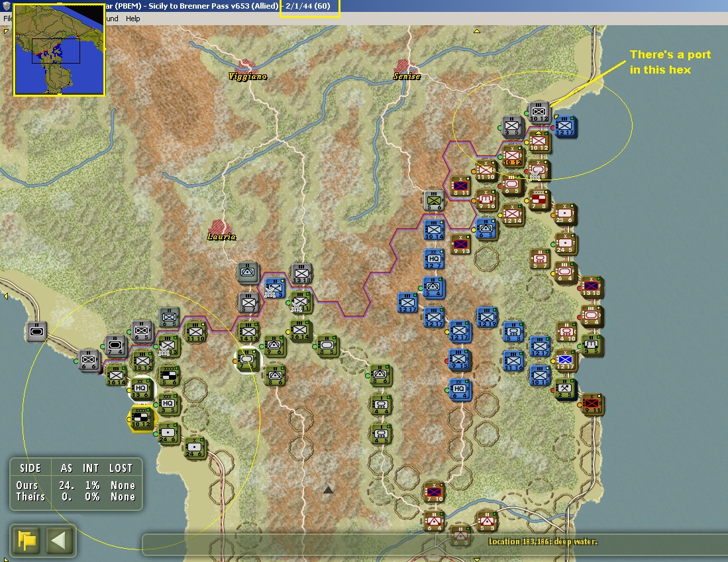
Task: Select the green 4-5 battalion counter
Action: pyautogui.click(x=381, y=434)
